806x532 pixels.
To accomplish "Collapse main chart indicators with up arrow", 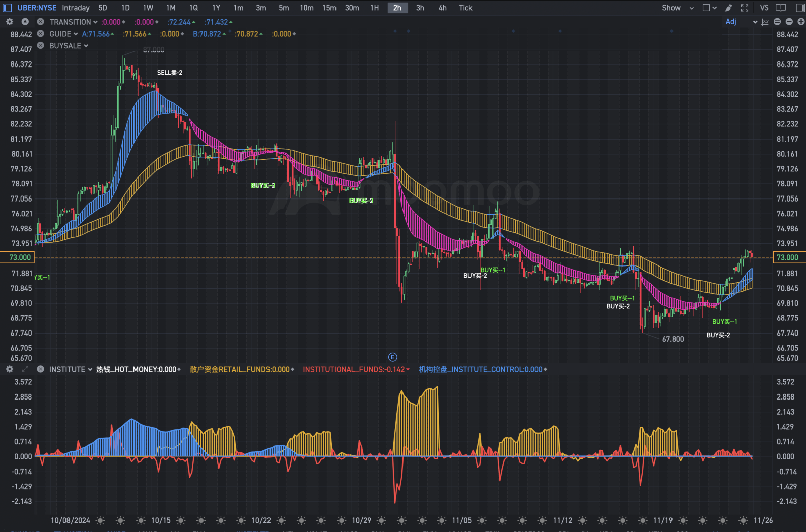I will (25, 22).
